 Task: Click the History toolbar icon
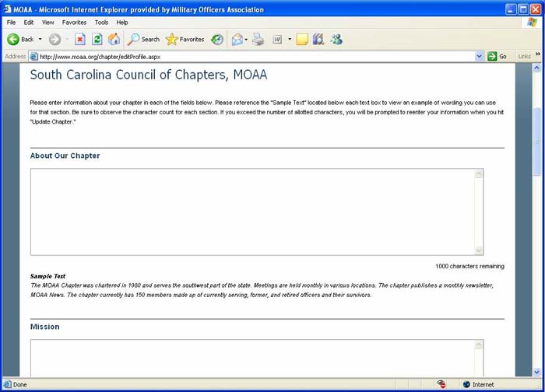(217, 39)
